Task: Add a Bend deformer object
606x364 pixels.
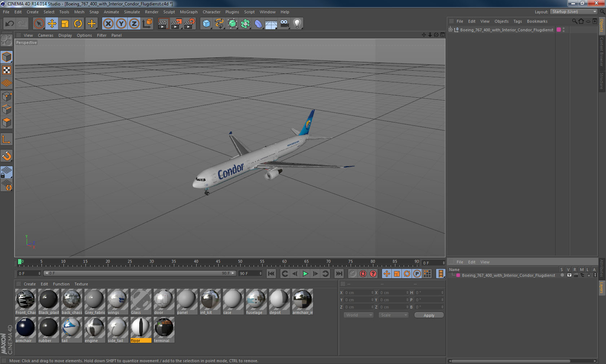Action: [258, 24]
